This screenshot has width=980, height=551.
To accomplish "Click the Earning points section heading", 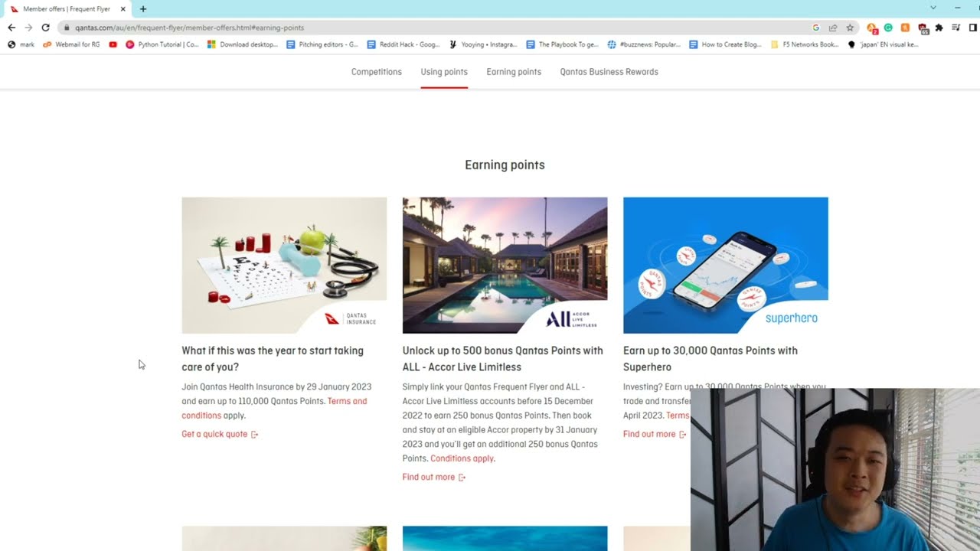I will pyautogui.click(x=505, y=165).
